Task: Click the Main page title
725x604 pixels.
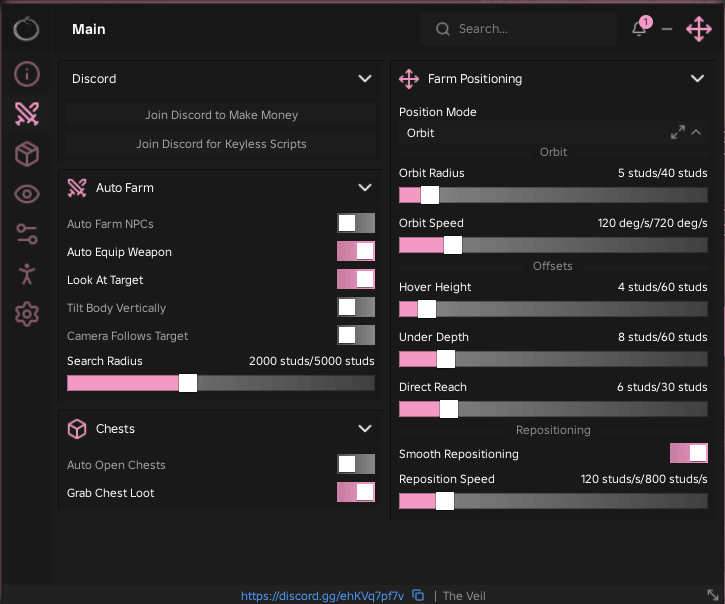Action: pyautogui.click(x=89, y=29)
